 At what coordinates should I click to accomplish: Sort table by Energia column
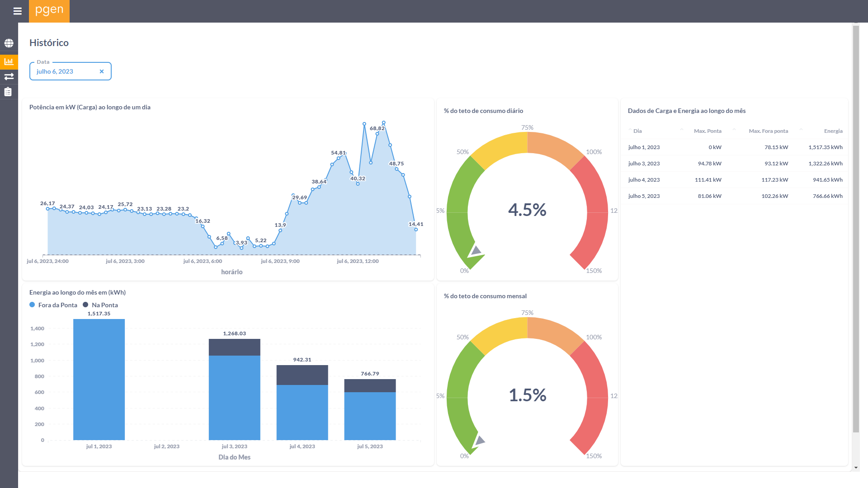point(833,131)
